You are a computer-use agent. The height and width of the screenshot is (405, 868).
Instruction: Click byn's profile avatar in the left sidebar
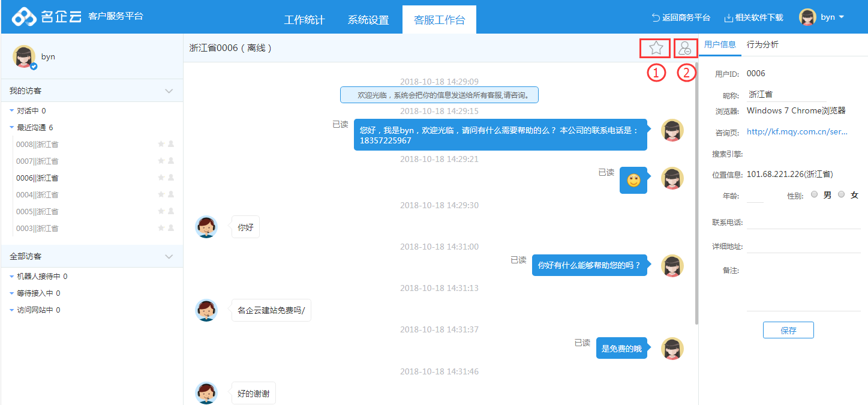(x=24, y=56)
